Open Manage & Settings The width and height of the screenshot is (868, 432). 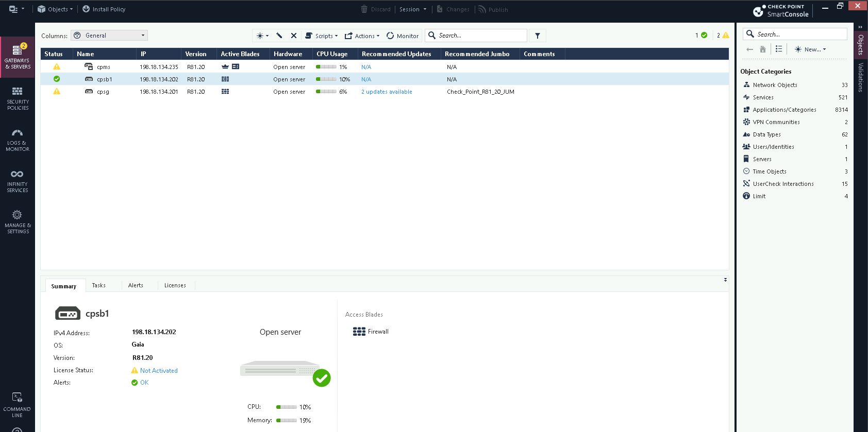[x=18, y=222]
